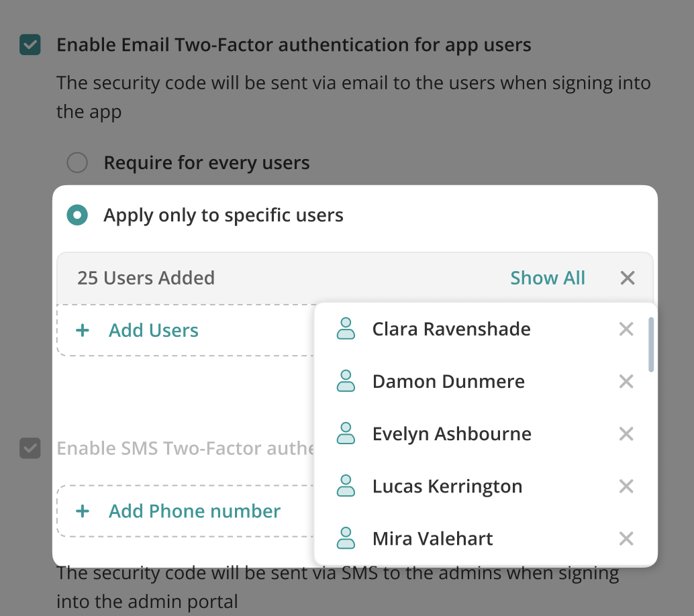Open the 25 Users Added header bar
Viewport: 694px width, 616px height.
click(x=268, y=278)
